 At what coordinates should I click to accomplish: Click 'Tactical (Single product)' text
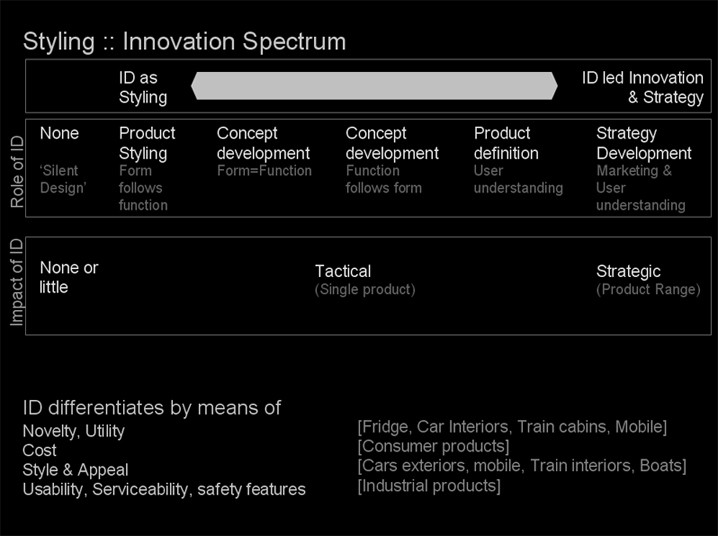pos(364,279)
